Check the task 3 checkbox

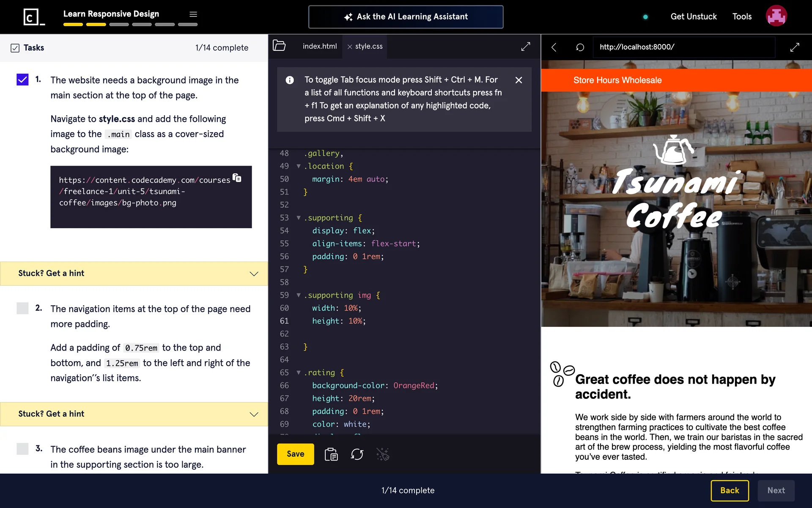[x=22, y=449]
